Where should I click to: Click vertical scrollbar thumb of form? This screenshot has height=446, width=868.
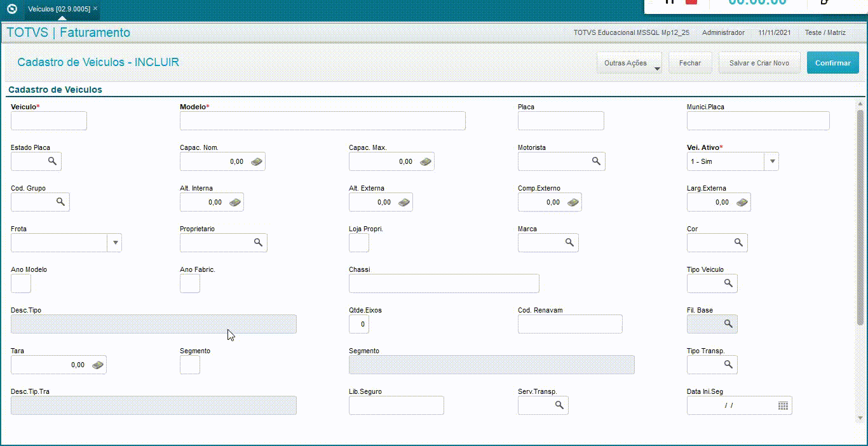tap(860, 218)
